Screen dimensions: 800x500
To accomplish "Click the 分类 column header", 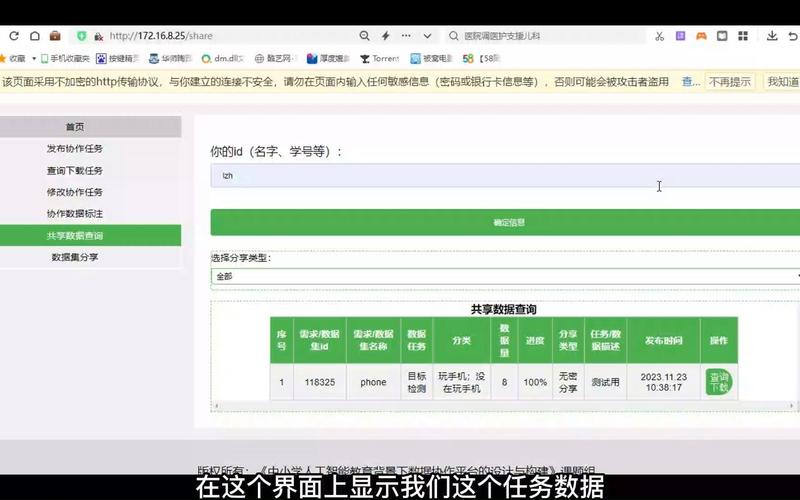I will 461,340.
